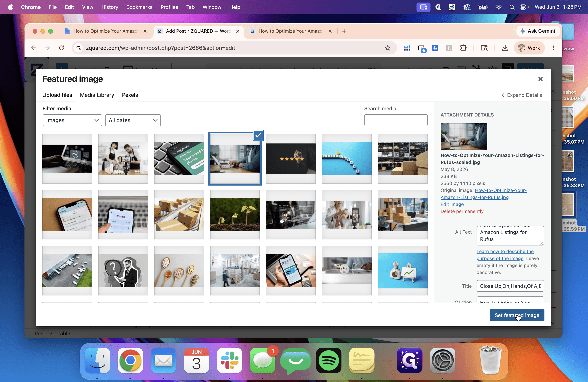This screenshot has height=382, width=588.
Task: Switch to Pexels tab
Action: click(130, 95)
